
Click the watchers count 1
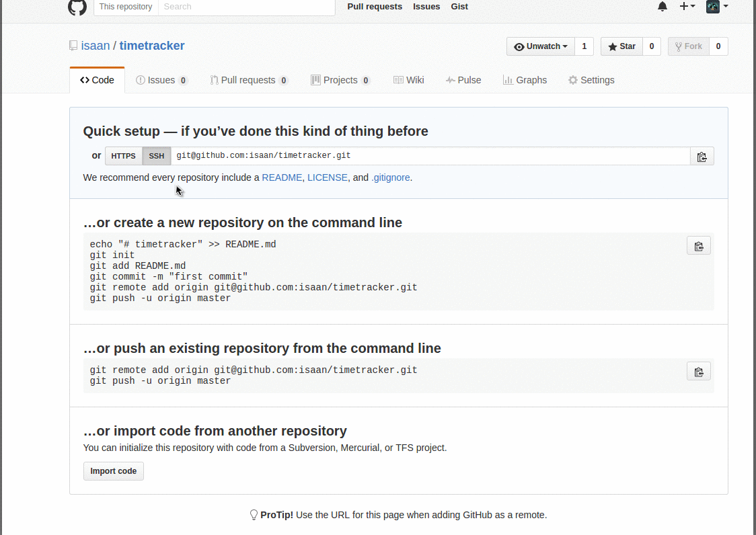(x=584, y=46)
